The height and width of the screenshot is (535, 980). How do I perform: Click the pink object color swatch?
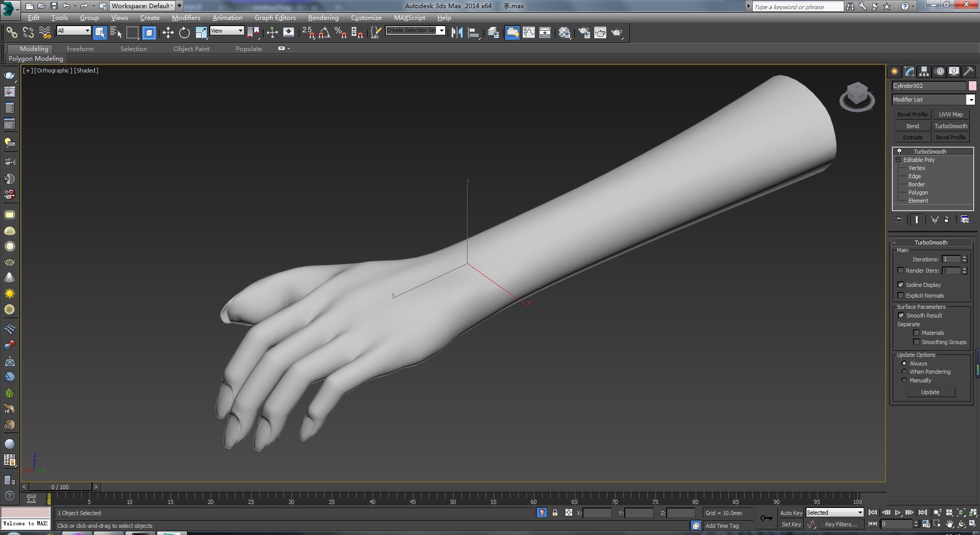[x=972, y=86]
